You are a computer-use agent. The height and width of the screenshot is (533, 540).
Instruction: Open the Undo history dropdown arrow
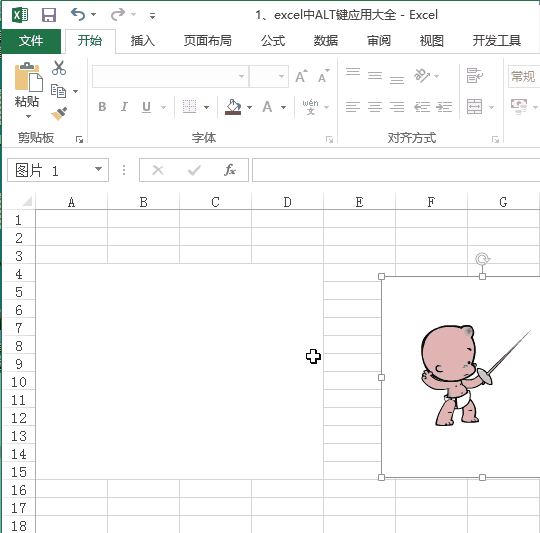[93, 15]
